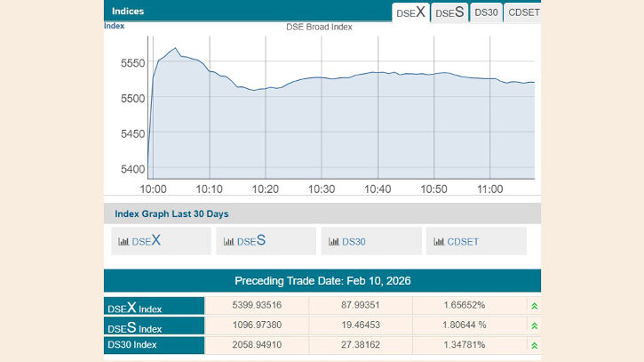Click bar chart icon beside DS30 30-day graph
This screenshot has height=362, width=644.
click(x=334, y=241)
